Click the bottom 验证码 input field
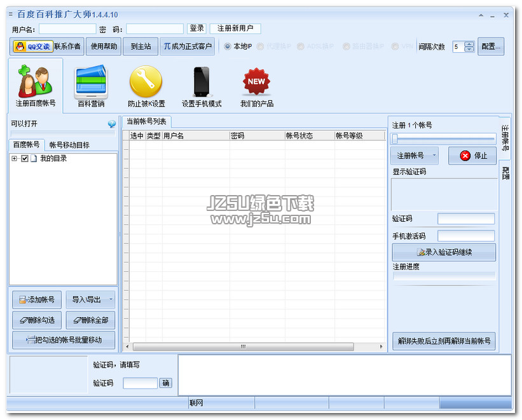Screen dimensions: 522x420 click(x=140, y=383)
